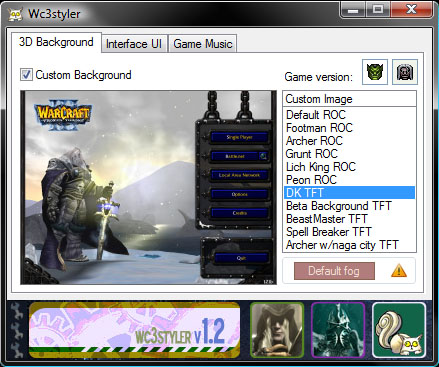Select BeastMaster TFT background

349,219
